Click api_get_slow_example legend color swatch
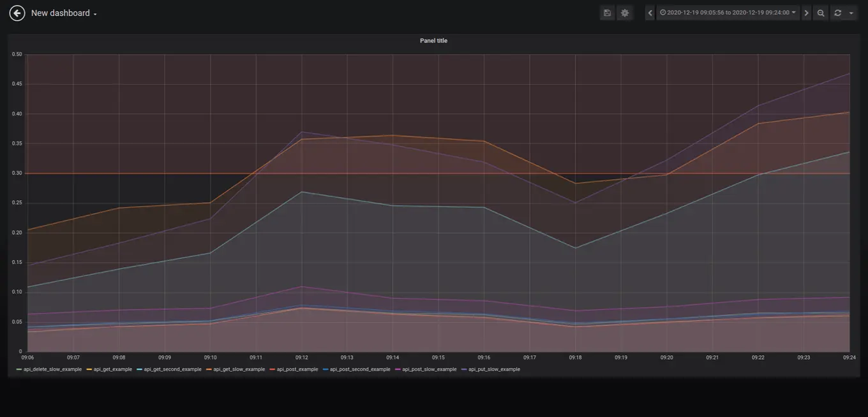868x417 pixels. [x=208, y=369]
